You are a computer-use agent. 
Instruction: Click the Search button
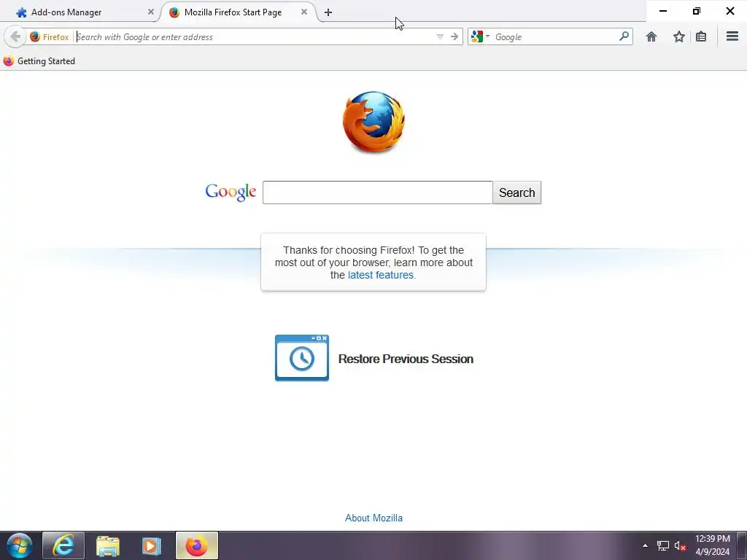(517, 192)
